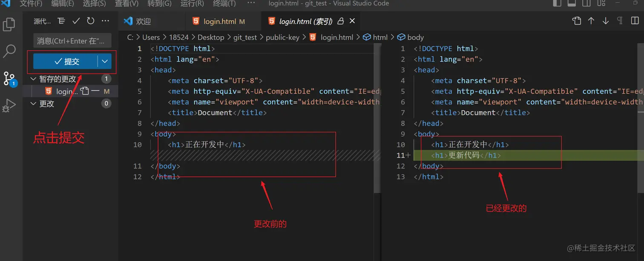Image resolution: width=644 pixels, height=261 pixels.
Task: Click <!DOCTYPE html> line in right pane
Action: 446,49
